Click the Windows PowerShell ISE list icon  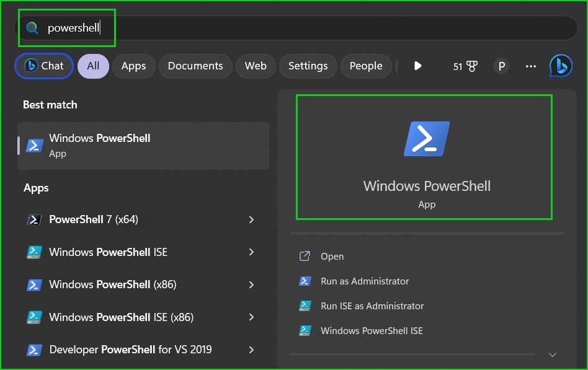[34, 252]
